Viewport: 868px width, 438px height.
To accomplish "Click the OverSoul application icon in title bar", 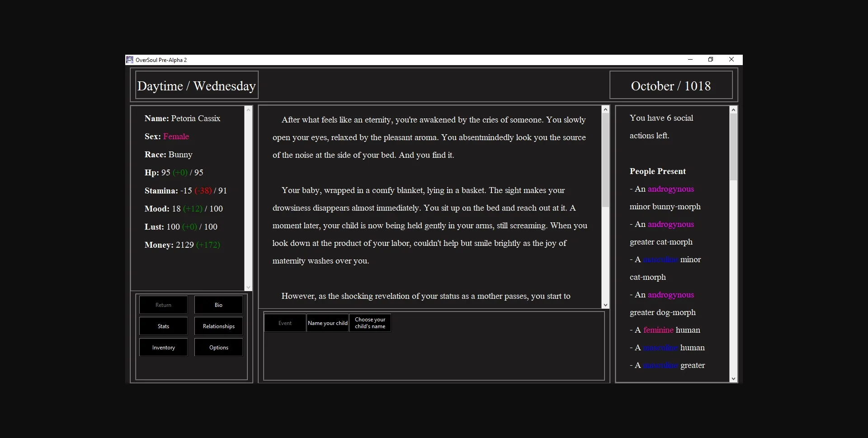I will (130, 59).
